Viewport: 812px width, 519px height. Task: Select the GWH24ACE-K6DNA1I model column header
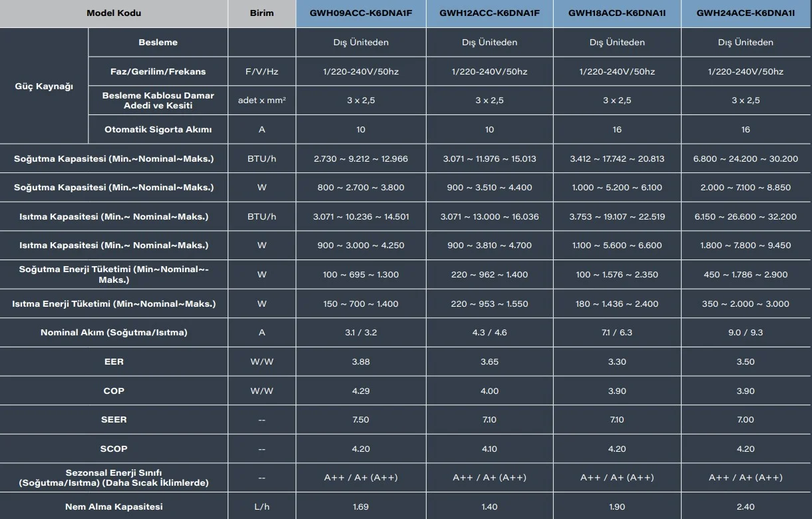click(746, 13)
